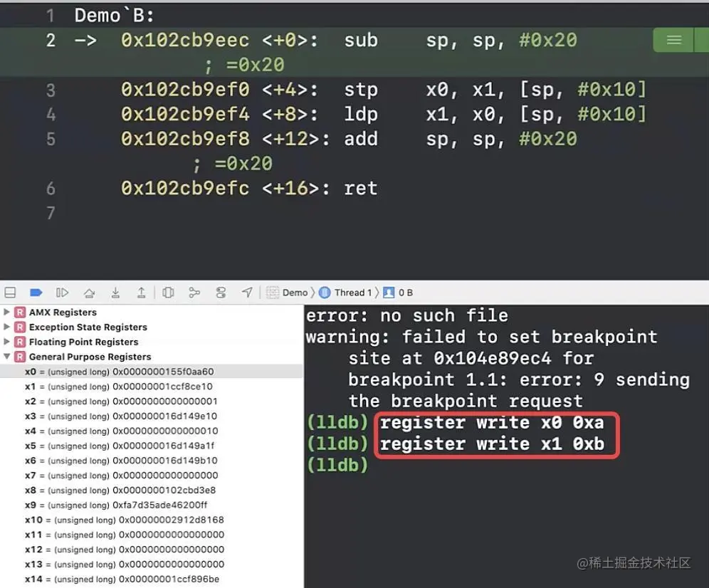
Task: Select the x0 register row
Action: (152, 372)
